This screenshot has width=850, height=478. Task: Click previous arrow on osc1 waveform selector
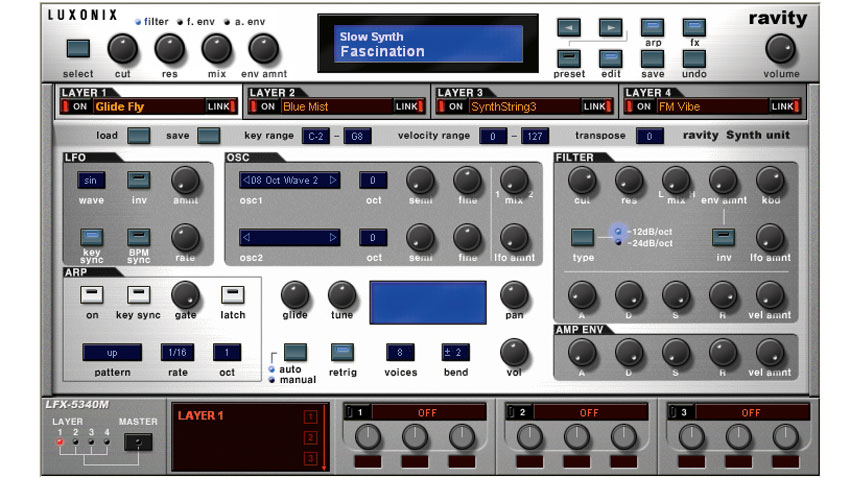click(246, 180)
